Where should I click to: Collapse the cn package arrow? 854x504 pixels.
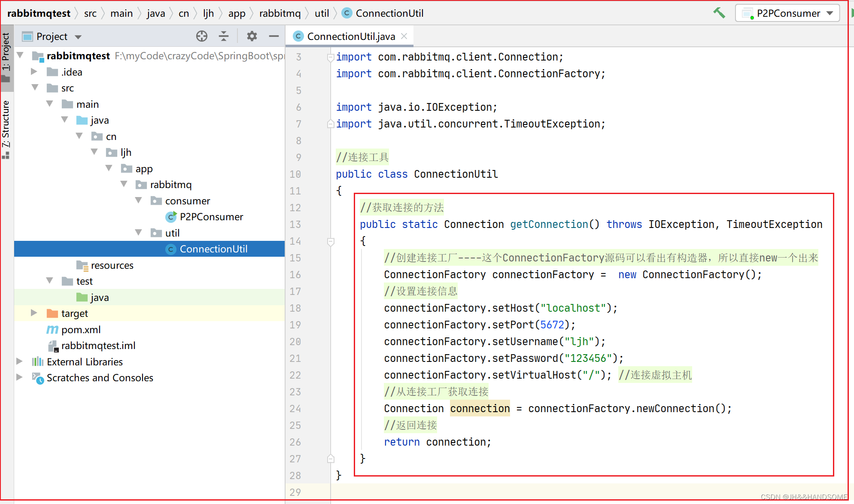(x=79, y=136)
